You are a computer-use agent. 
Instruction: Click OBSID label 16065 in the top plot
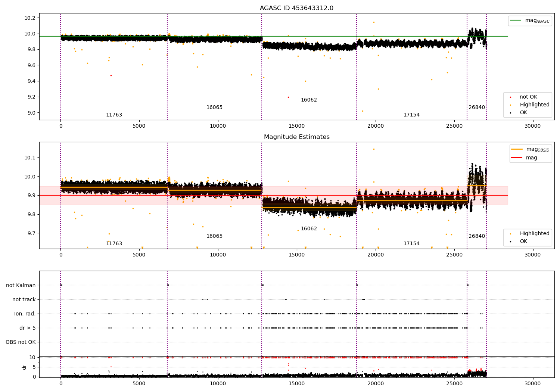(x=214, y=108)
